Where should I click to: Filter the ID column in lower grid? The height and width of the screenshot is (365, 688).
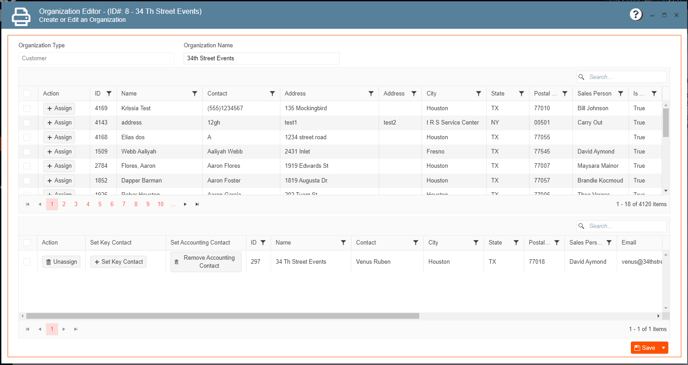click(x=263, y=242)
